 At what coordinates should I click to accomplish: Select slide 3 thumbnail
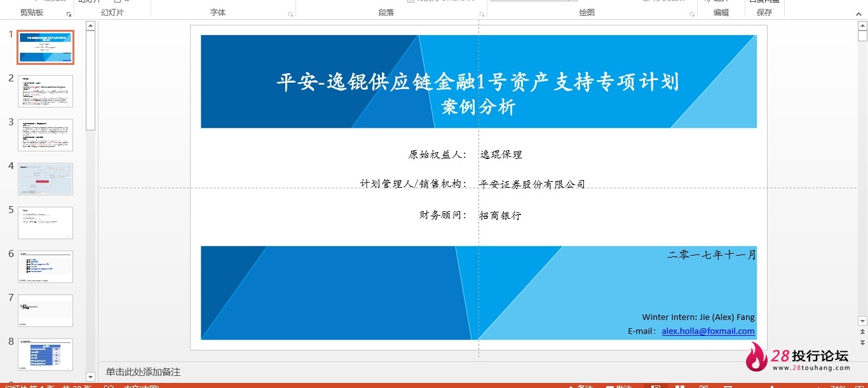[45, 135]
